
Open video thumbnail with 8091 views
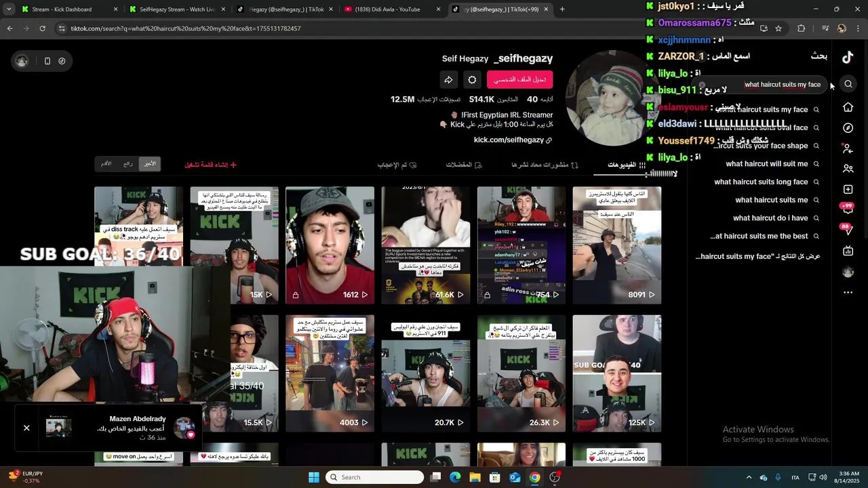[x=616, y=245]
